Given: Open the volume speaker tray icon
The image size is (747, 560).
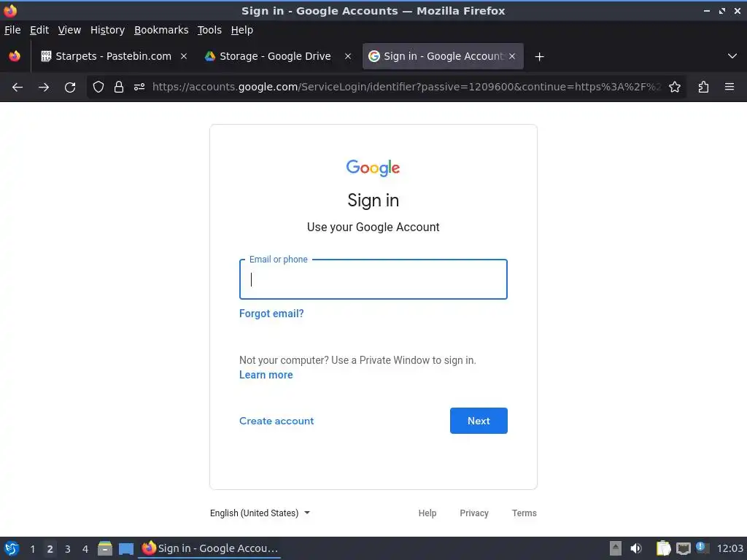Looking at the screenshot, I should [635, 548].
